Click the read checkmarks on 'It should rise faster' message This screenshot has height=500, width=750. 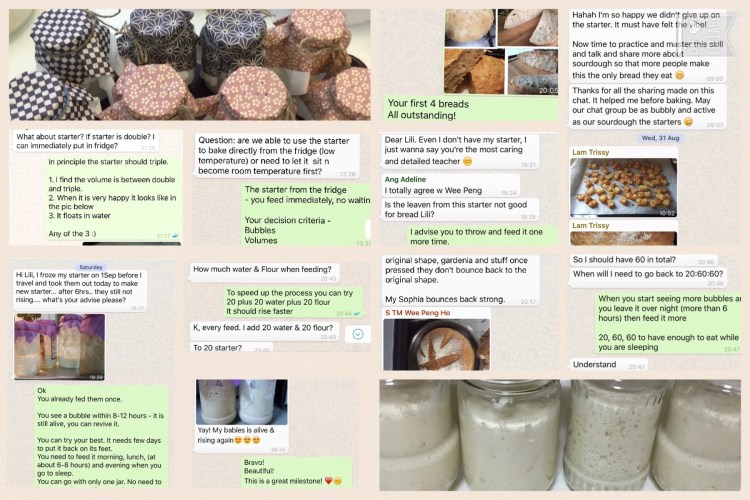tap(357, 313)
